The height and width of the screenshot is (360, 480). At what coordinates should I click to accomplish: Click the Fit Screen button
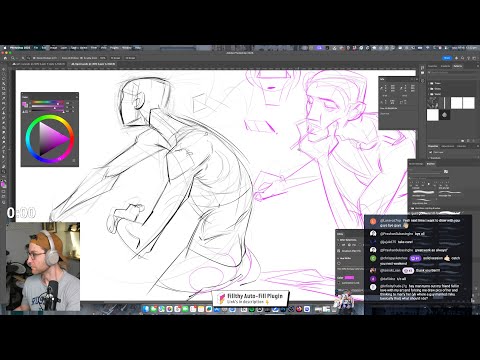[116, 58]
